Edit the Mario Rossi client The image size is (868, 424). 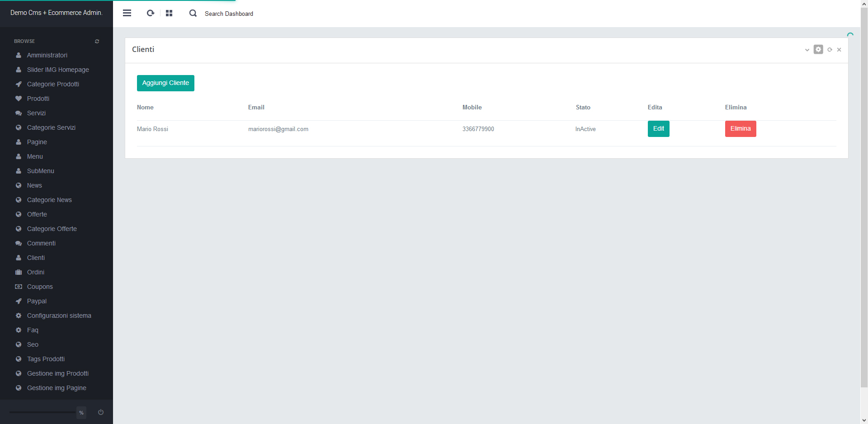658,129
